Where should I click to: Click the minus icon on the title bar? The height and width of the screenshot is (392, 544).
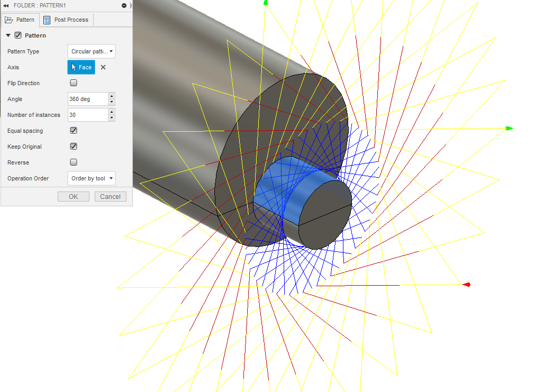(123, 5)
